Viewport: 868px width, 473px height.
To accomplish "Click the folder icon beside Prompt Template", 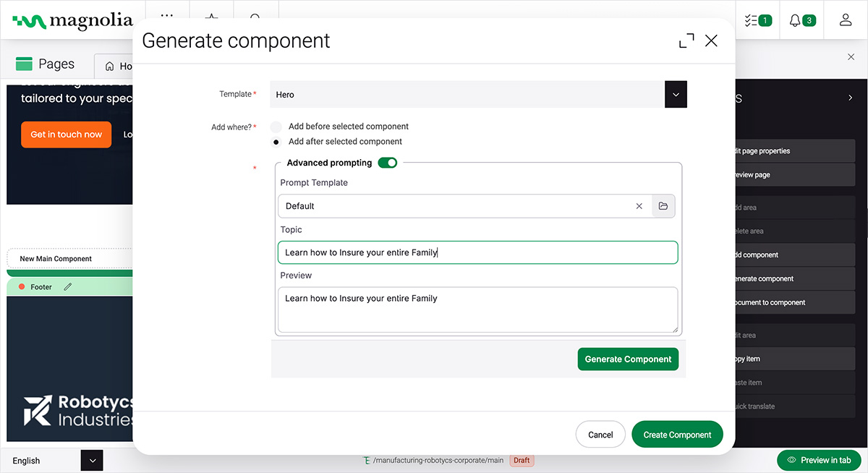I will pyautogui.click(x=663, y=206).
